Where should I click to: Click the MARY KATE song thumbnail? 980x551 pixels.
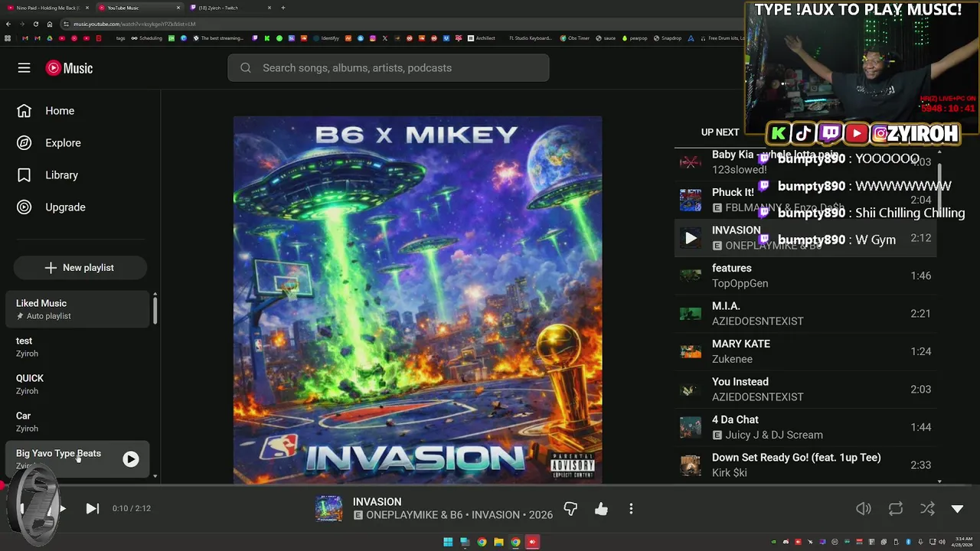(691, 351)
